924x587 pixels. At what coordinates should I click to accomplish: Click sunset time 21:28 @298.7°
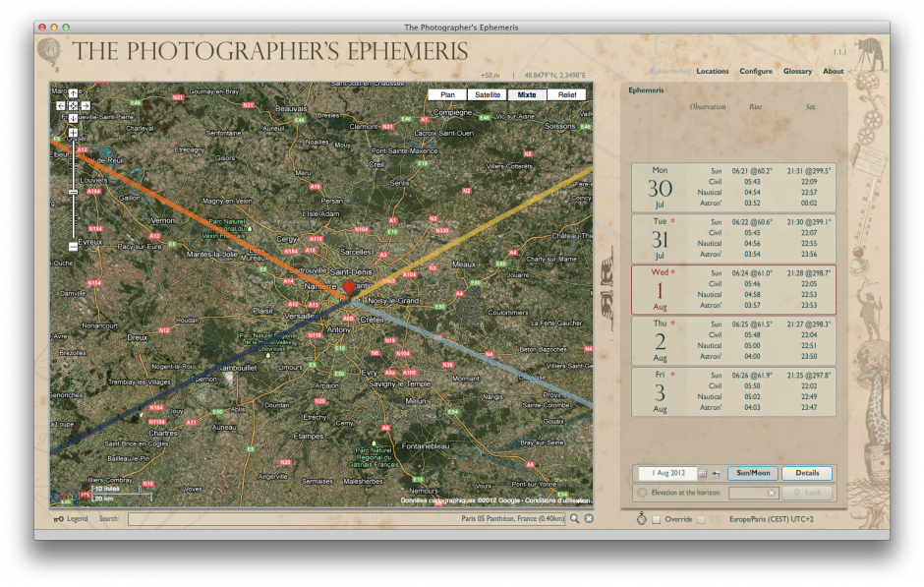click(x=808, y=273)
